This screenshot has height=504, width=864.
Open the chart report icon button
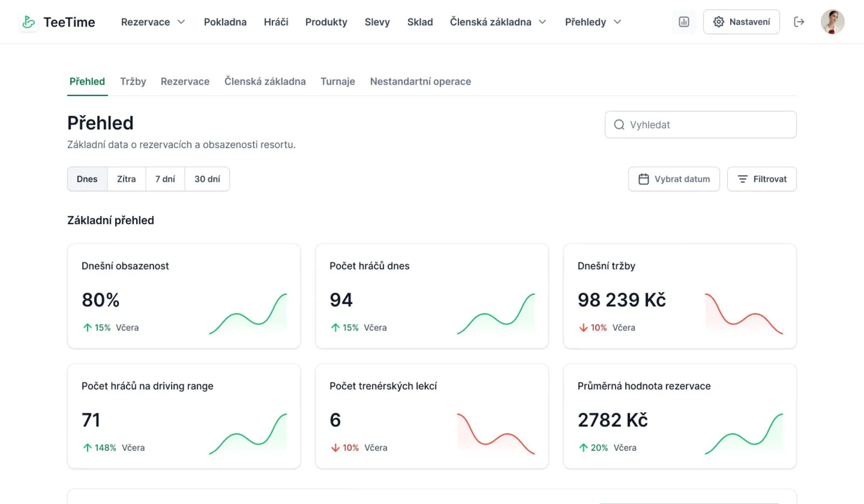coord(684,22)
